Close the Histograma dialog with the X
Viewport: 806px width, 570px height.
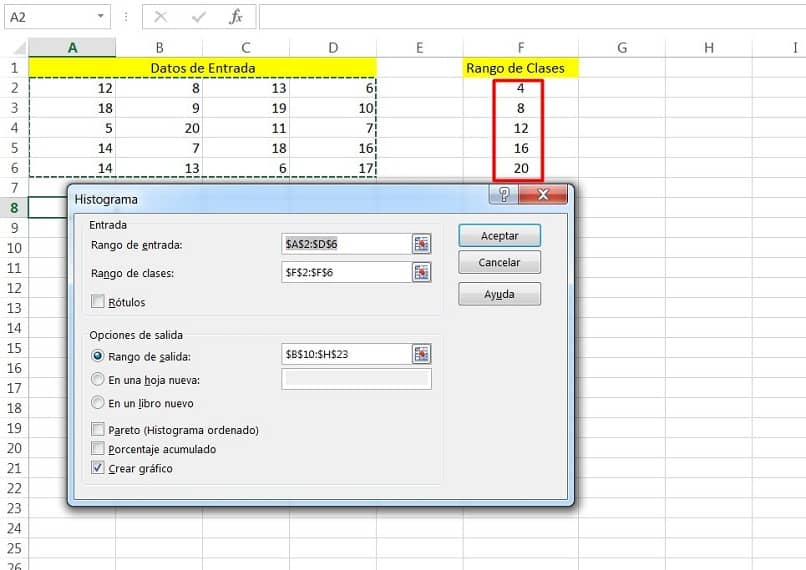pos(543,195)
